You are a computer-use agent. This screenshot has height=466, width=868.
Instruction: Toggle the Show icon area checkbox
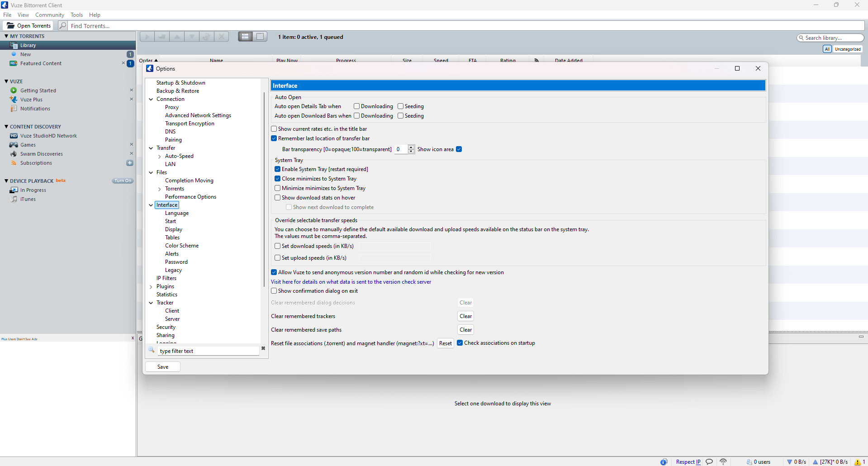coord(459,149)
